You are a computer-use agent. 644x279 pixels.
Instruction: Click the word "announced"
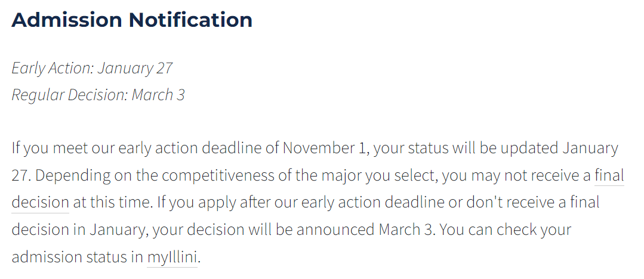[335, 230]
